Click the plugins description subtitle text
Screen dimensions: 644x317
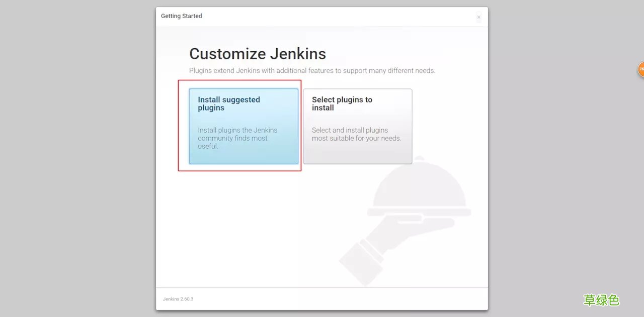[312, 70]
